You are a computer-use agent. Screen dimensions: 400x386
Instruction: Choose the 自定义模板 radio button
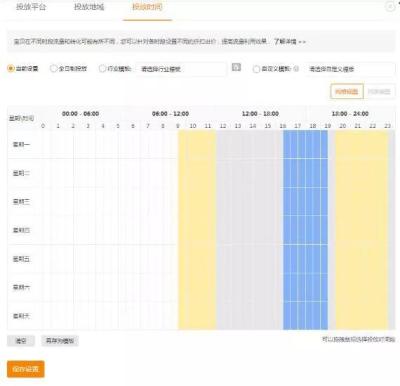tap(256, 69)
